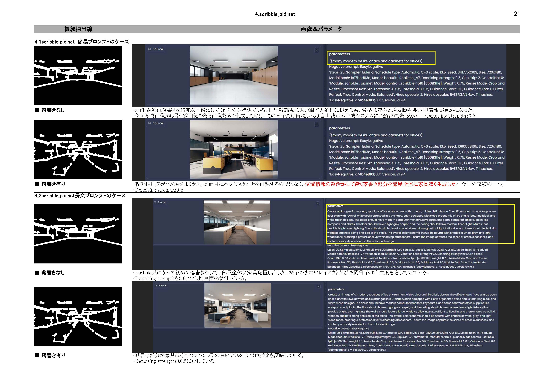Click the yellow-highlighted short prompt parameters box
Image resolution: width=554 pixels, height=392 pixels.
pyautogui.click(x=381, y=58)
